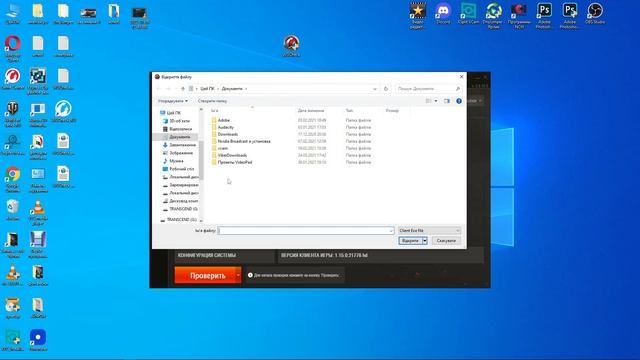This screenshot has width=640, height=360.
Task: Focus the search Документи field
Action: pos(429,89)
